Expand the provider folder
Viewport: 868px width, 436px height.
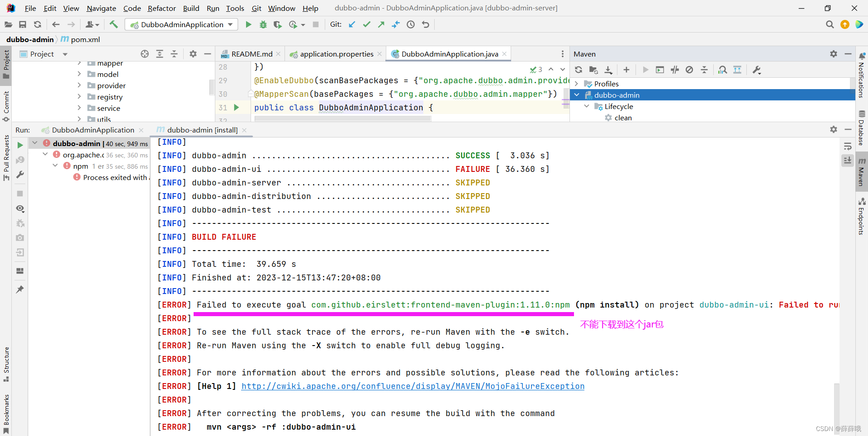(79, 85)
